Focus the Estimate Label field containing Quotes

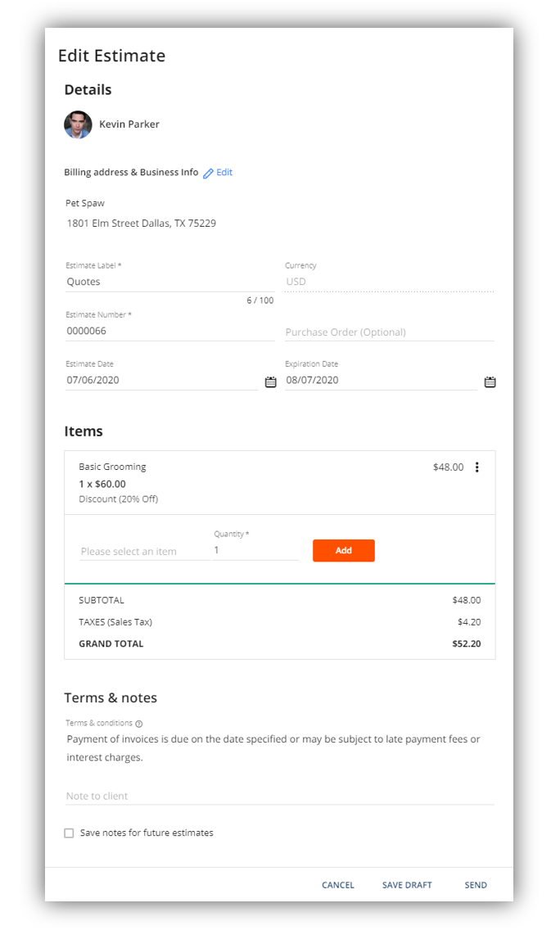coord(169,282)
